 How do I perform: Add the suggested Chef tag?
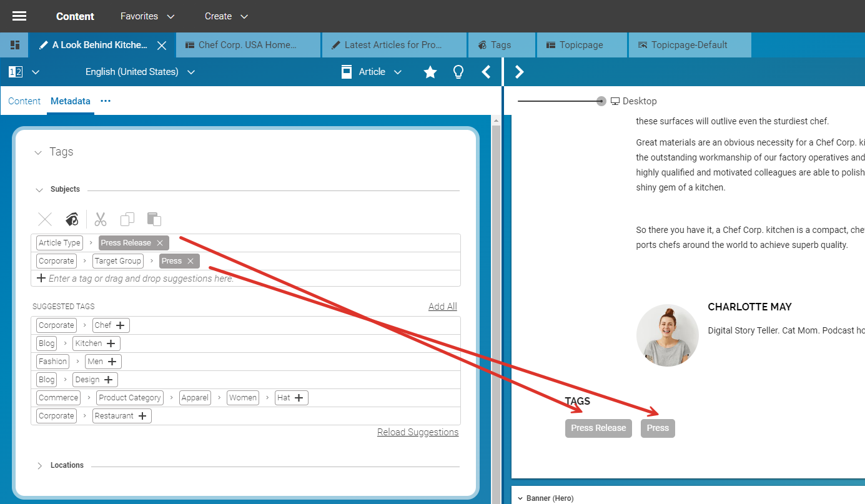coord(121,325)
